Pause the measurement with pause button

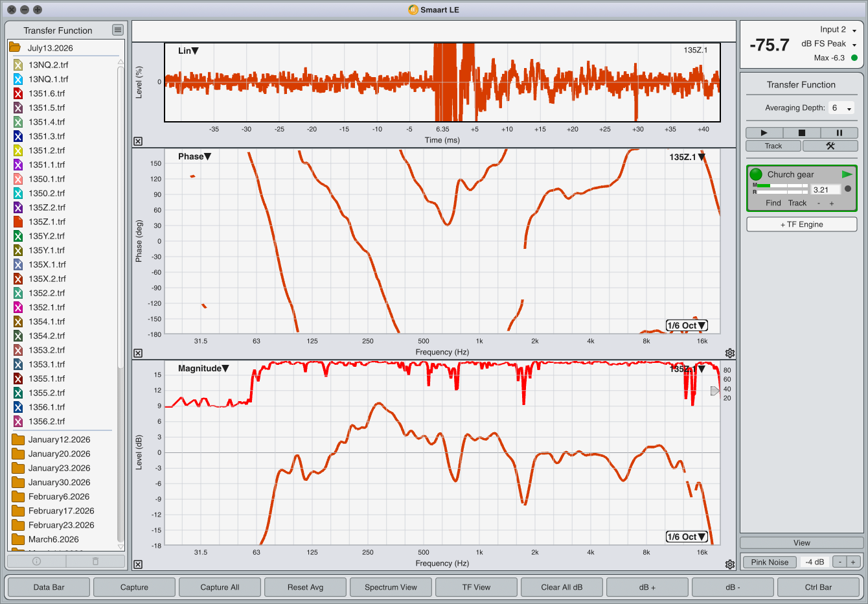[839, 132]
